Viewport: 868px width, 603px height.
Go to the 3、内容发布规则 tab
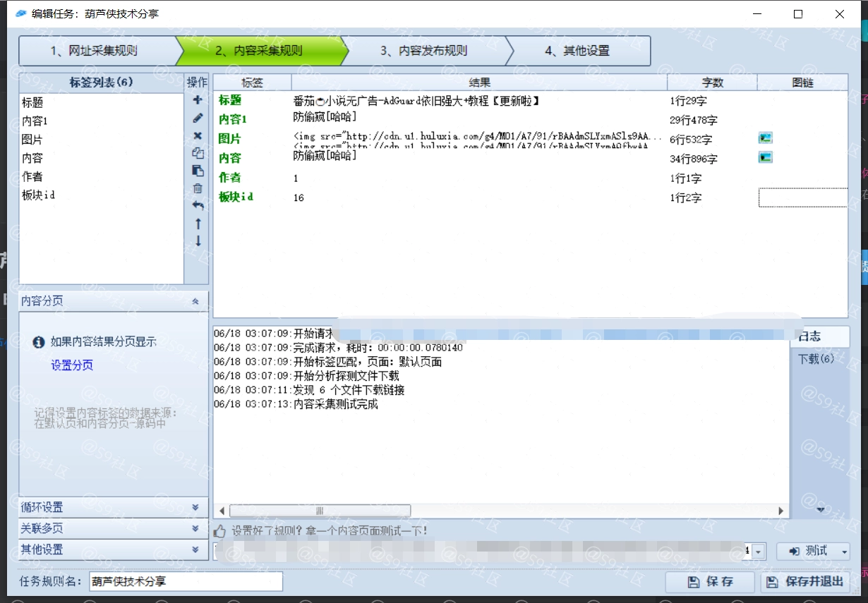coord(423,51)
